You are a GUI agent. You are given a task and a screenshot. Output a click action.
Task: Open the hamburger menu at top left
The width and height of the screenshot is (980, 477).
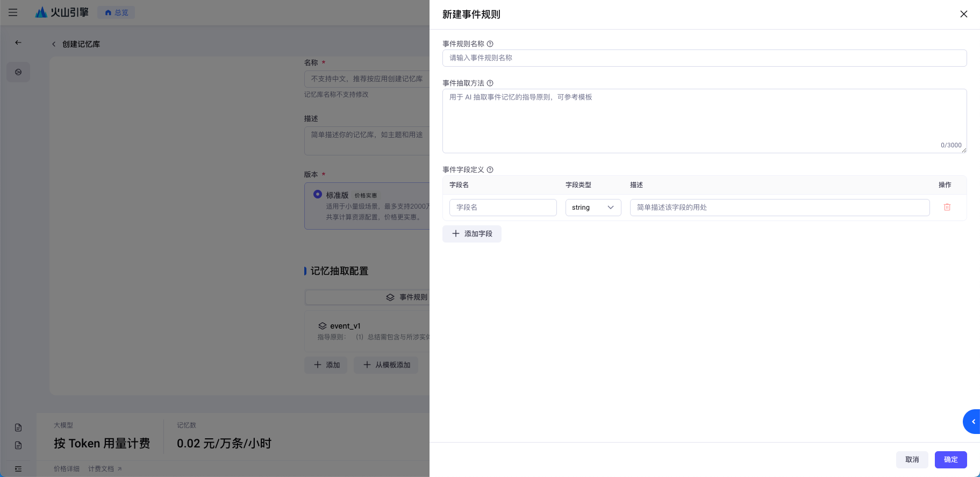(13, 12)
